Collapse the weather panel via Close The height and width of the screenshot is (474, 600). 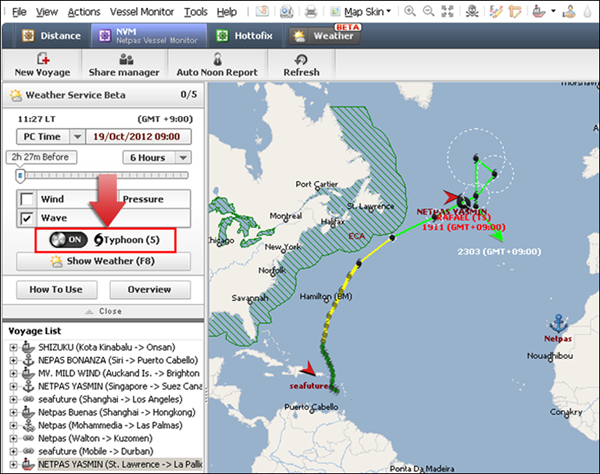(103, 311)
